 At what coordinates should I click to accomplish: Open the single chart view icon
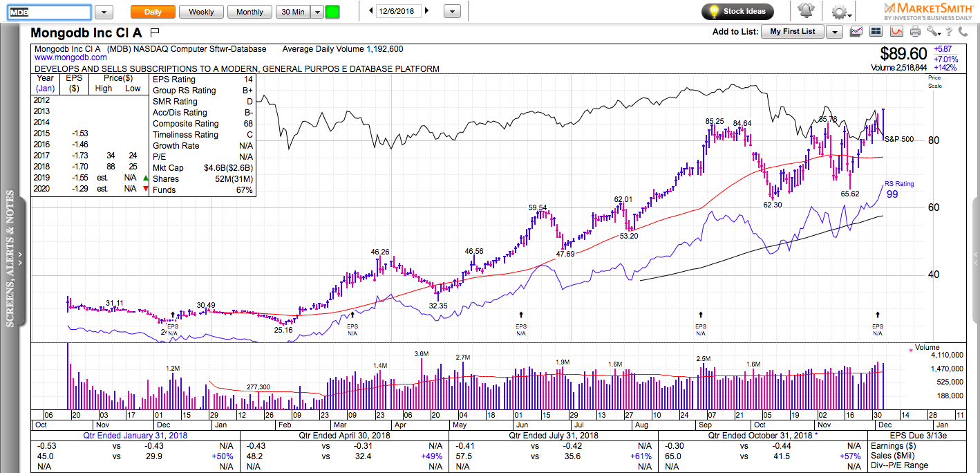pos(857,31)
